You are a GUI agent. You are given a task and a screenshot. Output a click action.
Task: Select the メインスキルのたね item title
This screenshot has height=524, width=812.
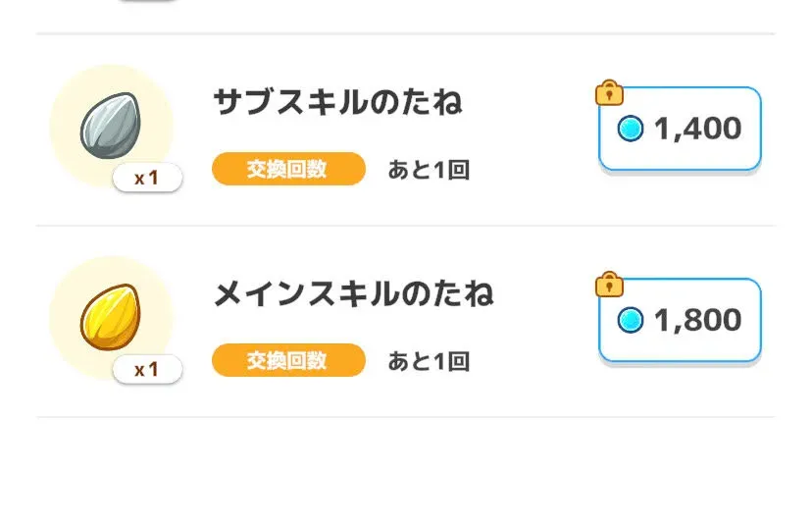[353, 293]
